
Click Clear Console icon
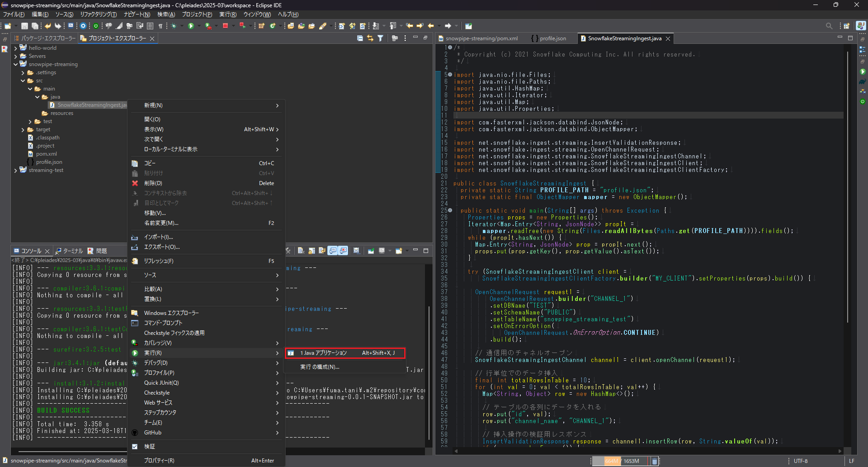[x=301, y=250]
